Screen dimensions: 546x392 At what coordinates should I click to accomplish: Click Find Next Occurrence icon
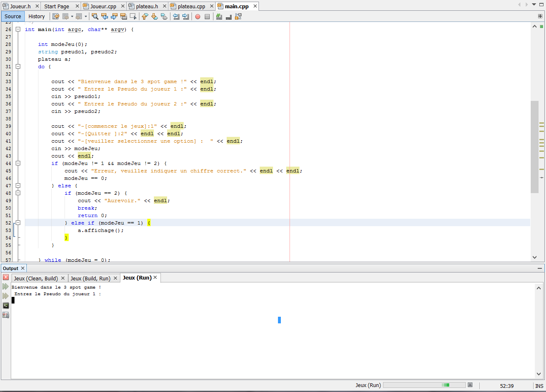(114, 17)
